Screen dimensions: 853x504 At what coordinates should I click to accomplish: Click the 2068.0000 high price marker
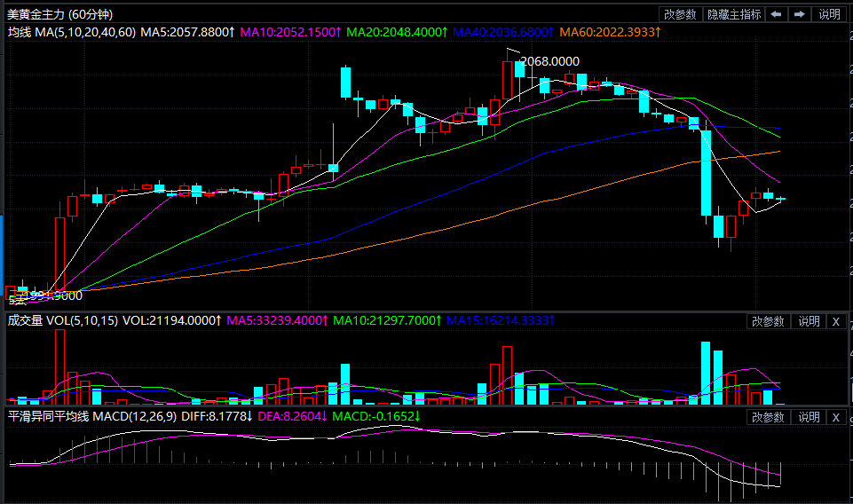tap(549, 61)
